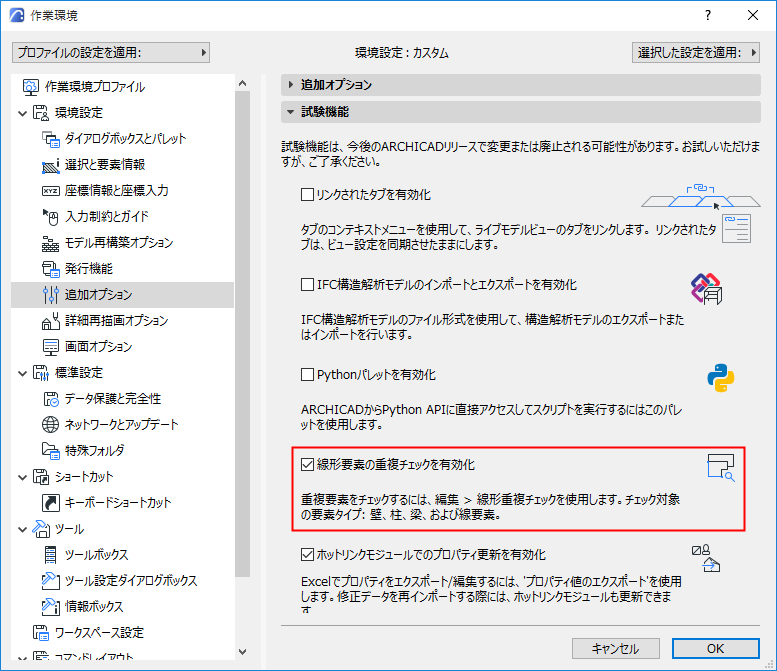
Task: Click the 特殊フォルダ folder icon
Action: 51,450
